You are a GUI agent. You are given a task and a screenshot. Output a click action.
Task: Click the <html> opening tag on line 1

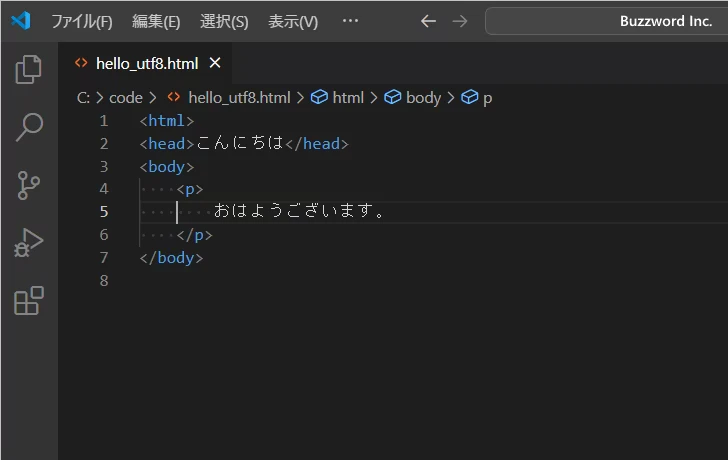167,121
